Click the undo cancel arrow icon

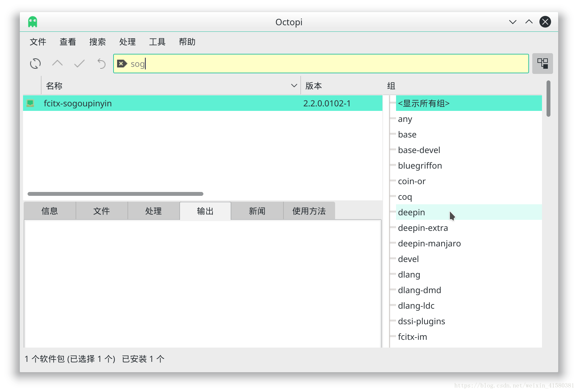(x=102, y=64)
